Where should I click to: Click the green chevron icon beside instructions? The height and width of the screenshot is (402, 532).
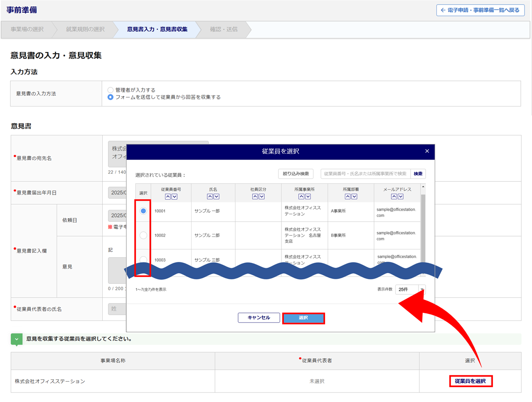click(17, 339)
